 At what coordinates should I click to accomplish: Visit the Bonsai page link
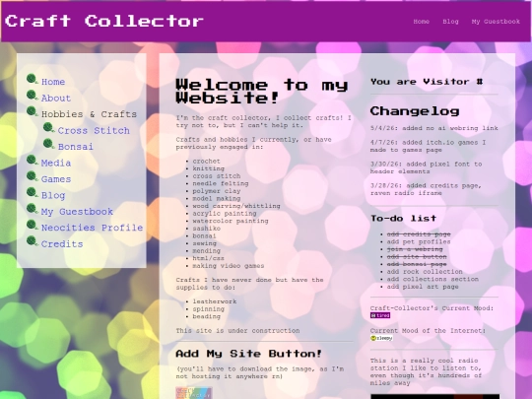[x=75, y=147]
